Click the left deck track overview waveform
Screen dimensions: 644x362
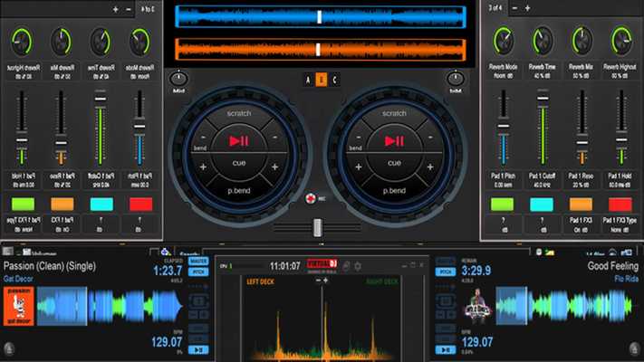[x=111, y=306]
